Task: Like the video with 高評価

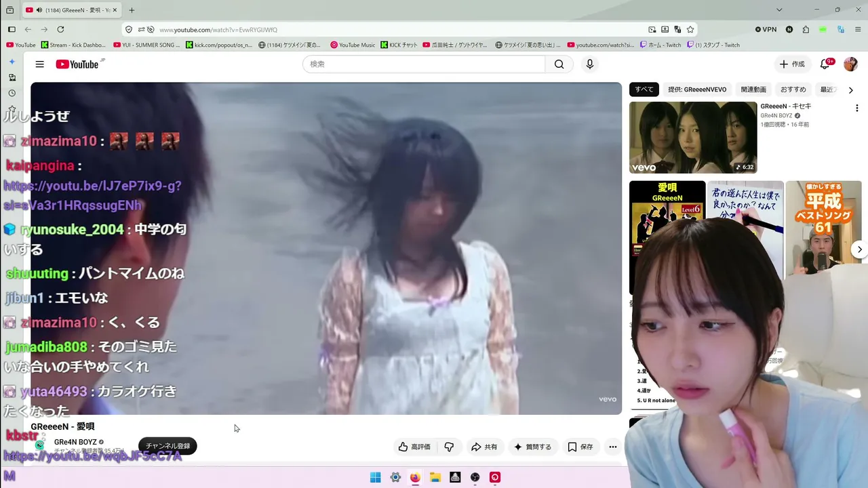Action: tap(414, 447)
